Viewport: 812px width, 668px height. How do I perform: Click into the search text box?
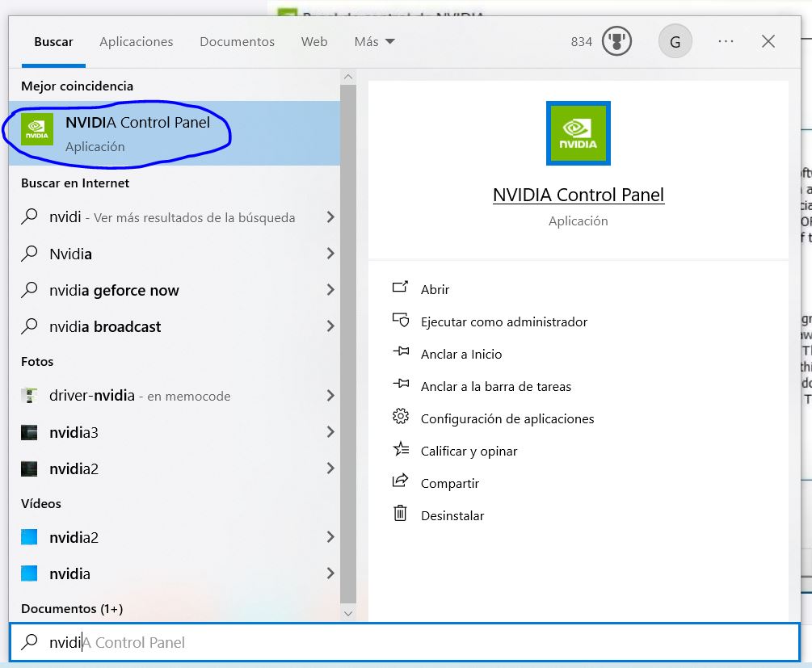pos(405,642)
